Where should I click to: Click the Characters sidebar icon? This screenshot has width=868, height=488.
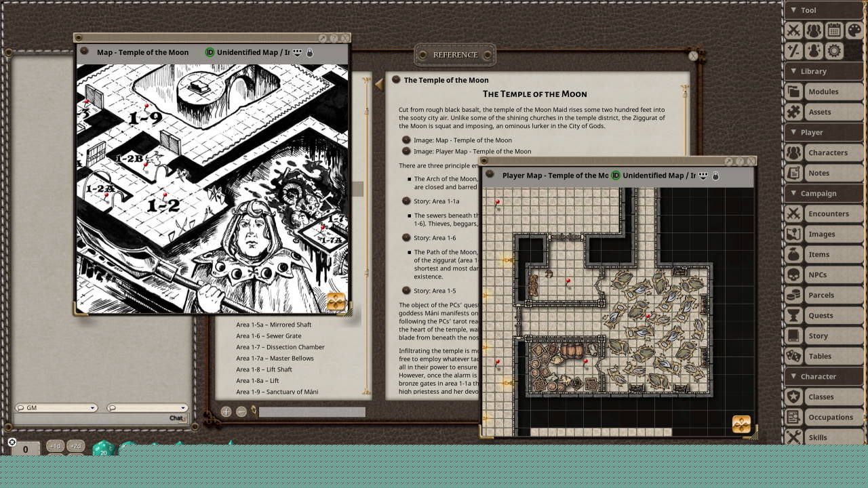click(793, 152)
